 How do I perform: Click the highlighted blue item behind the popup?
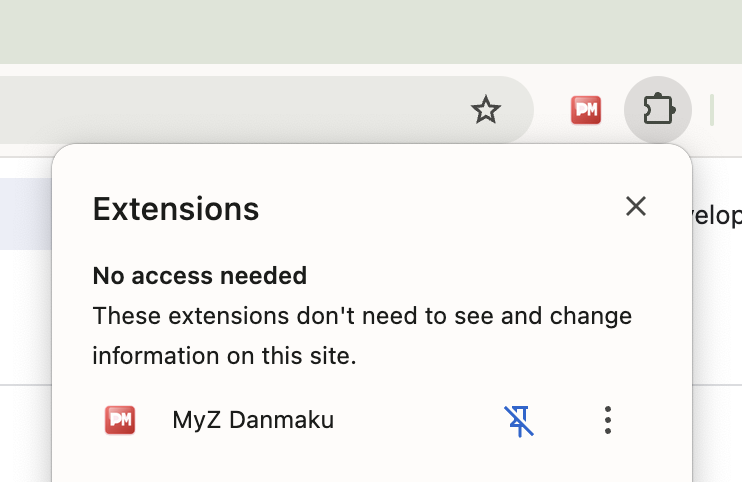coord(25,214)
